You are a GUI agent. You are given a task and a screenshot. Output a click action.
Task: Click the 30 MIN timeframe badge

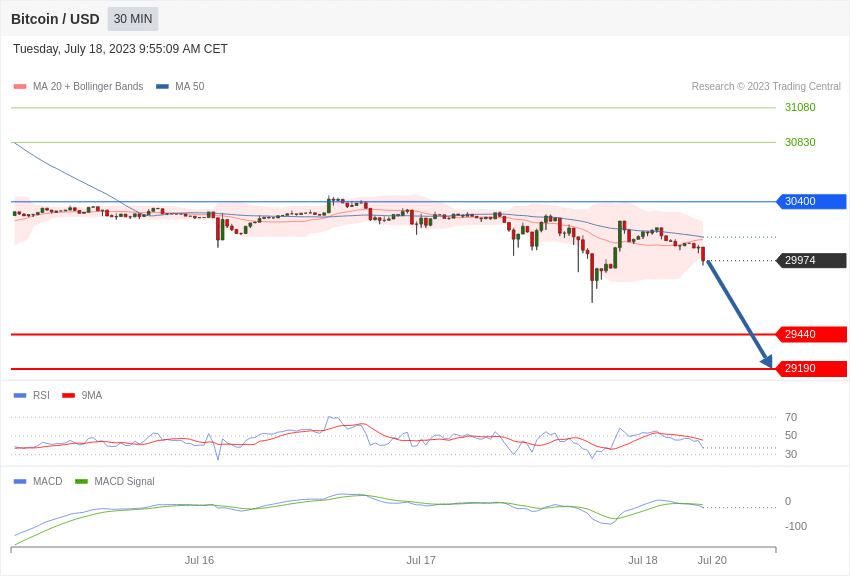tap(133, 19)
